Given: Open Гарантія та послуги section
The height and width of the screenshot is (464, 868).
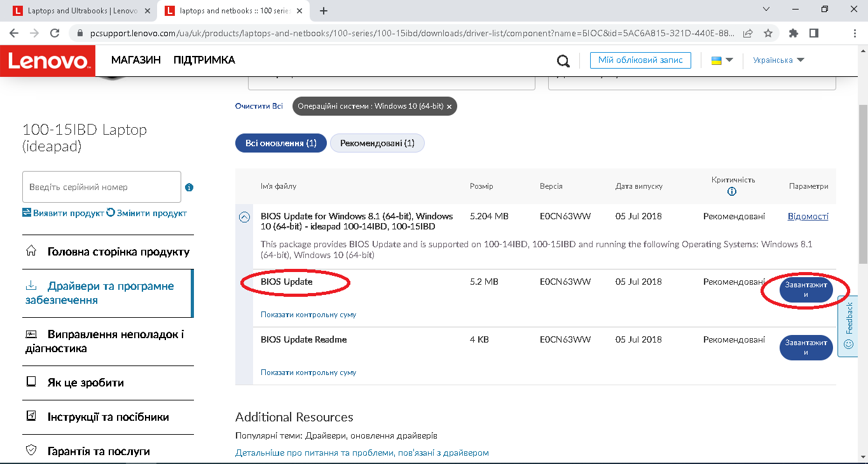Looking at the screenshot, I should [x=107, y=451].
